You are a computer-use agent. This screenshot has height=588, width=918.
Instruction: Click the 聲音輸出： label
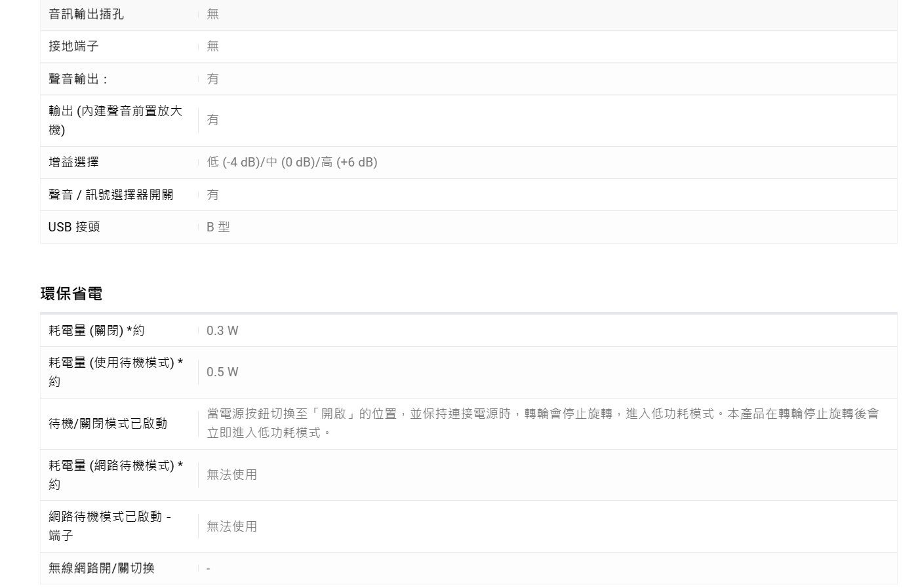(x=79, y=79)
